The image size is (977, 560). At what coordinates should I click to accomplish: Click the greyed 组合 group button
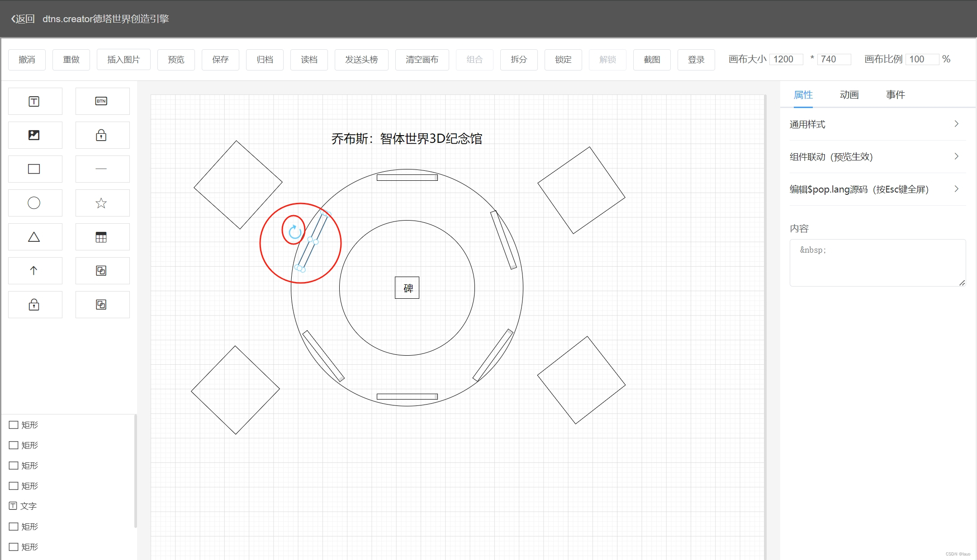click(x=474, y=60)
